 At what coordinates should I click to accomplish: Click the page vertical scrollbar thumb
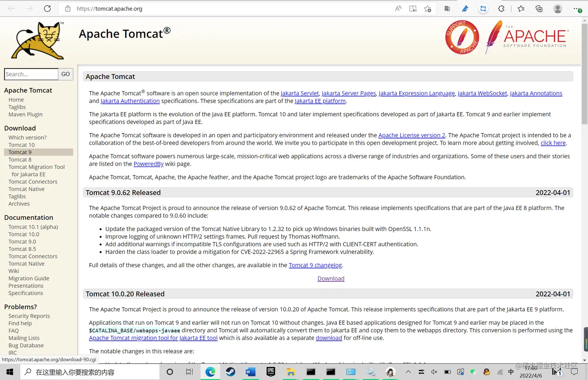[584, 74]
